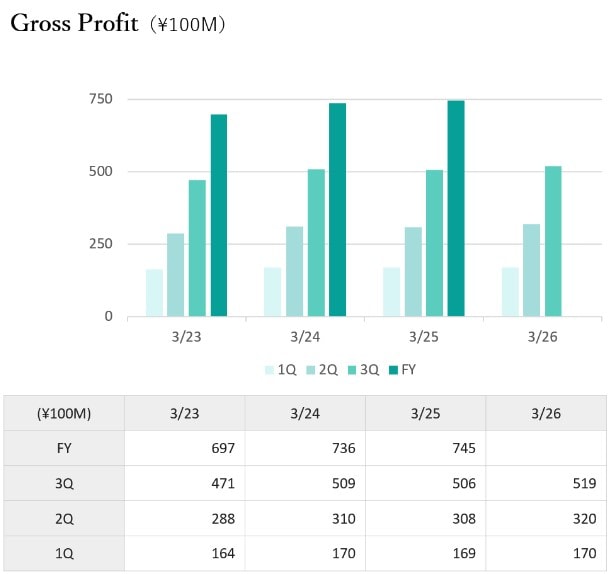This screenshot has width=610, height=574.
Task: Click the 1Q legend color swatch
Action: coord(269,370)
